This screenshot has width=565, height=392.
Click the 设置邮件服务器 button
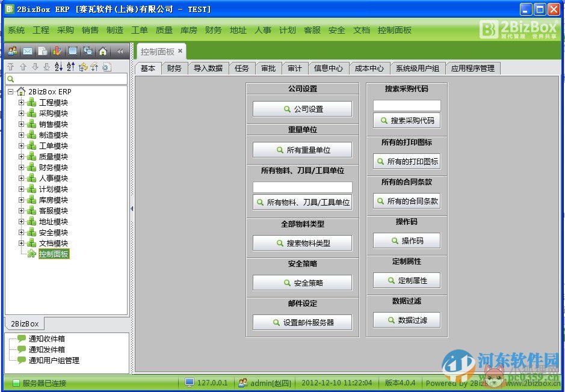tap(302, 322)
